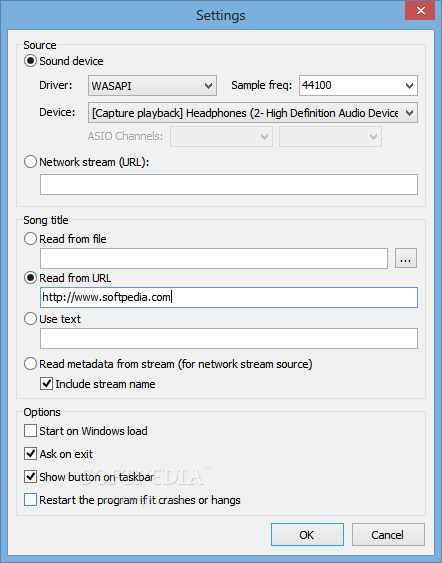Viewport: 442px width, 563px height.
Task: Click the Read from file path field
Action: click(214, 258)
